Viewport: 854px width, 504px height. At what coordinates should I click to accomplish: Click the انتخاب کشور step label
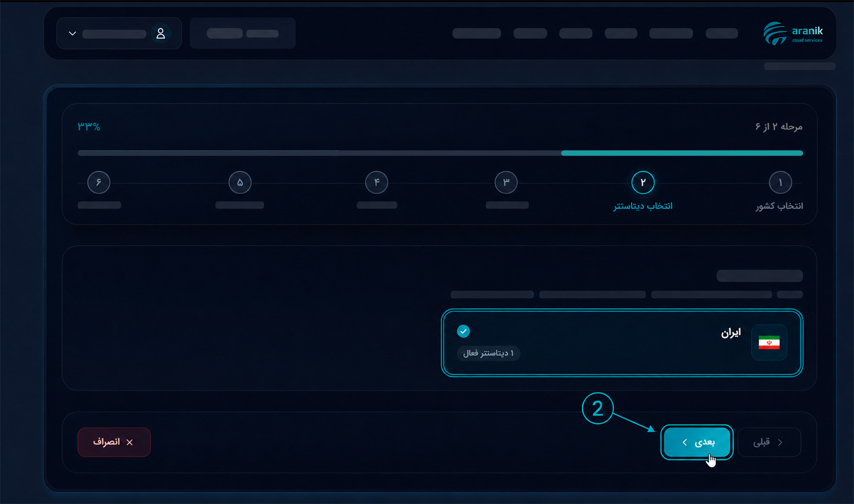779,206
